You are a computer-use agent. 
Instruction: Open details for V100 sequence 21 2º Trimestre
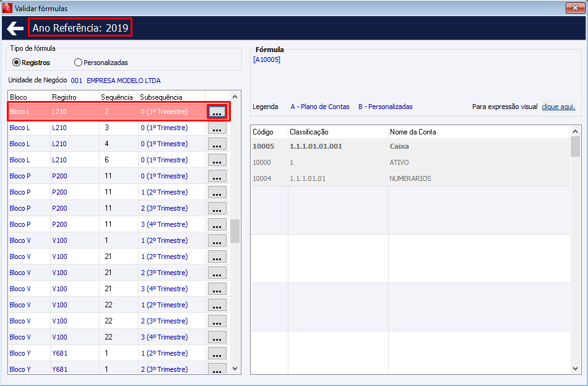[x=217, y=257]
